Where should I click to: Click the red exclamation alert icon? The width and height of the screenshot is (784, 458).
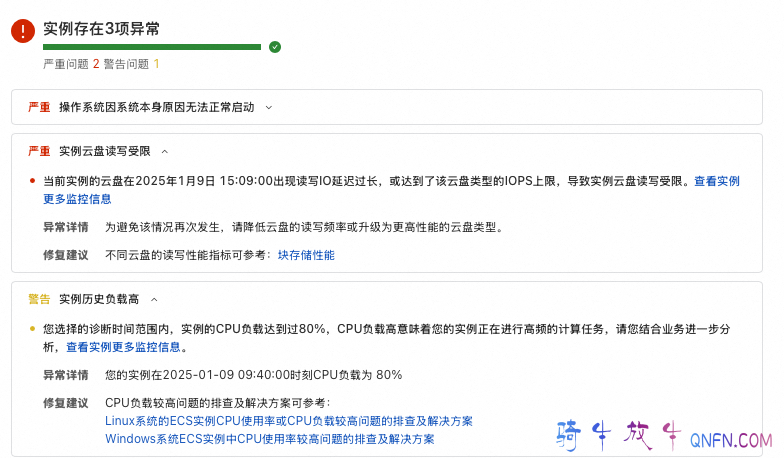(x=23, y=31)
